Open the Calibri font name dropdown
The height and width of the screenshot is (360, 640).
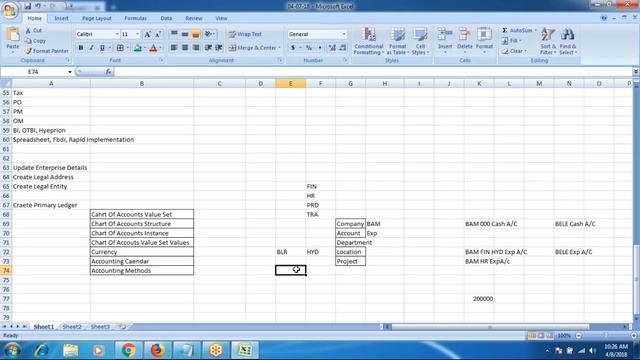click(117, 34)
